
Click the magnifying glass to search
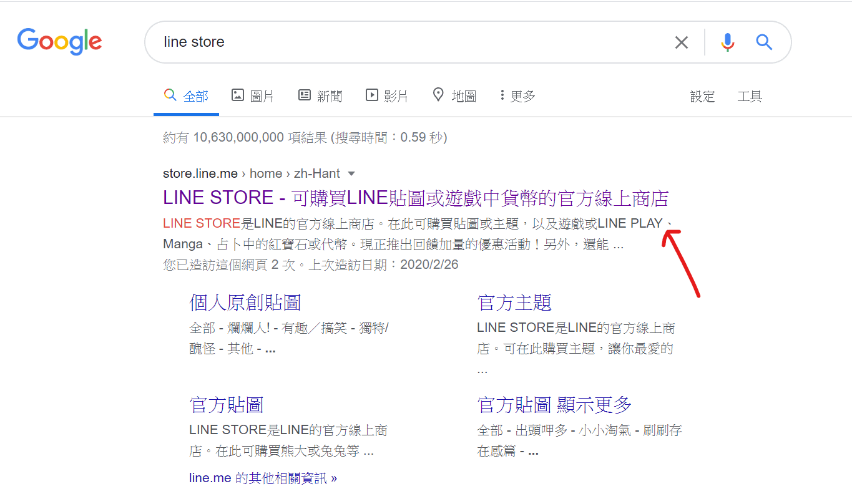coord(764,42)
